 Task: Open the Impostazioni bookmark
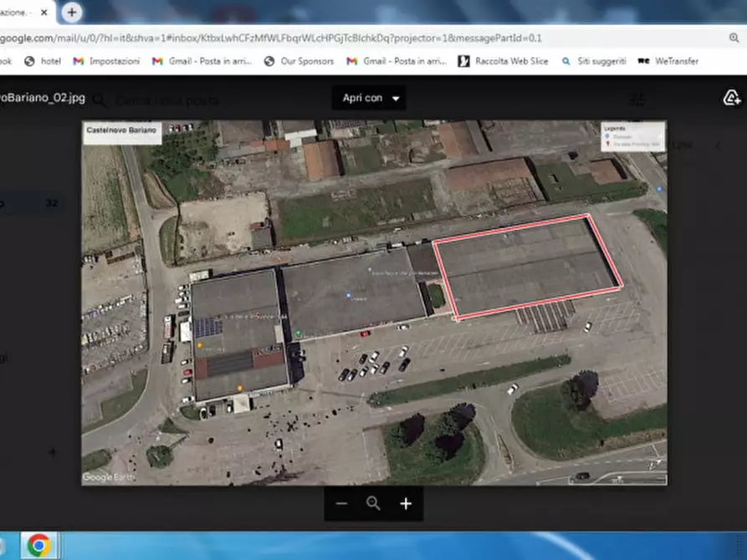106,61
